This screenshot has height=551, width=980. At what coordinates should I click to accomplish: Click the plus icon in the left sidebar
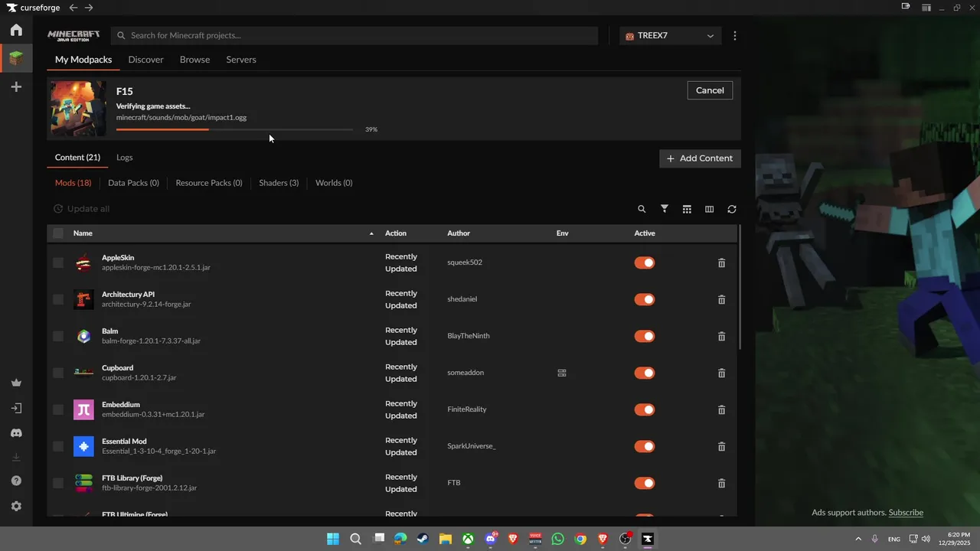point(16,87)
